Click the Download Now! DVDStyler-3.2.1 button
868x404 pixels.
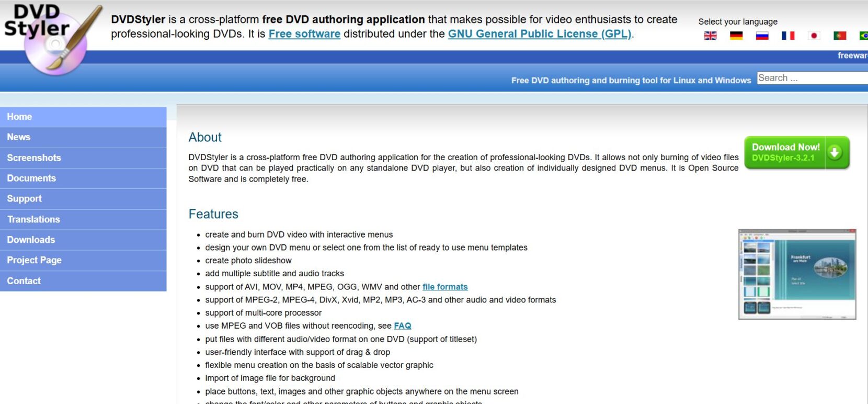[x=797, y=152]
